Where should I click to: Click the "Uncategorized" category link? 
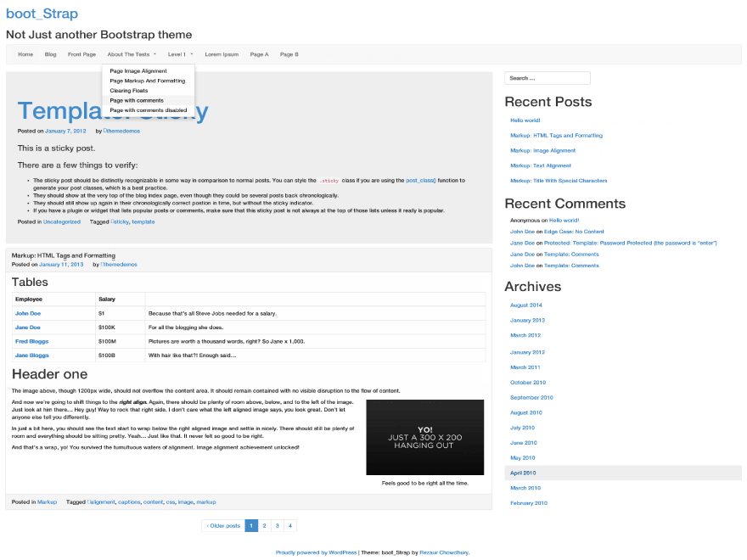(x=61, y=221)
